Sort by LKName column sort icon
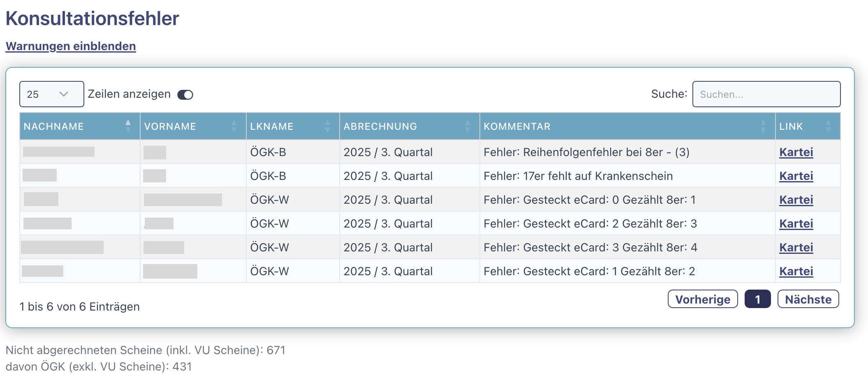The image size is (868, 382). 327,126
